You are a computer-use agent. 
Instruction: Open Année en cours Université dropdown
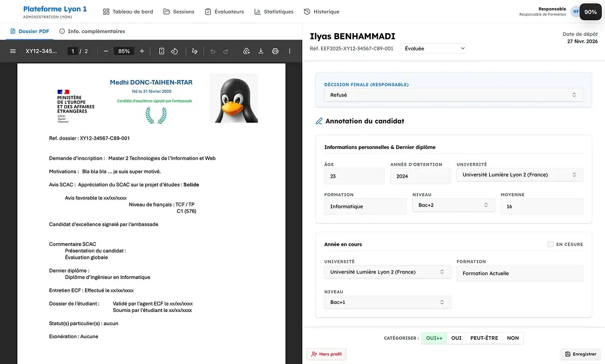pos(387,272)
